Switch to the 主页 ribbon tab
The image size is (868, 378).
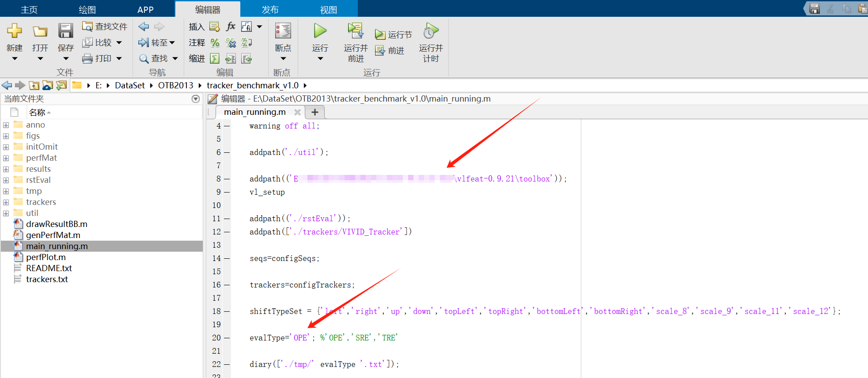[29, 9]
